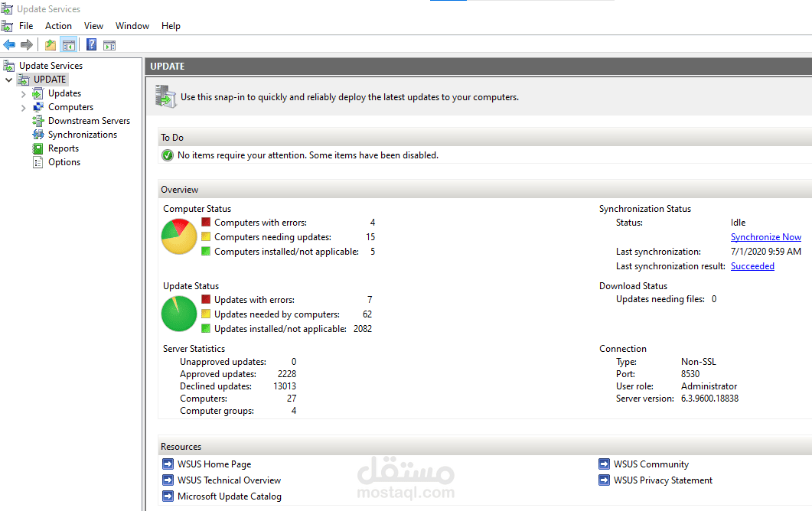This screenshot has height=511, width=812.
Task: Click the "Computers needing updates:" label
Action: 273,236
